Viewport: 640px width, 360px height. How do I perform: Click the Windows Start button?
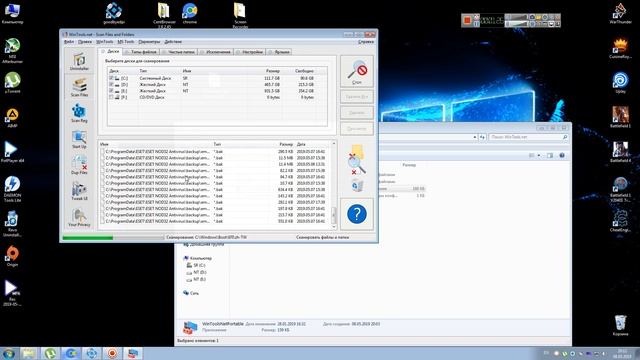pyautogui.click(x=8, y=353)
